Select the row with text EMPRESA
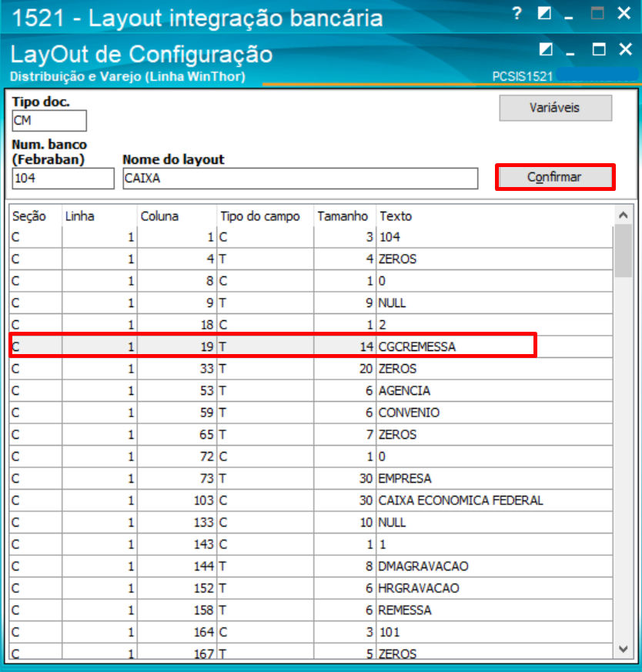This screenshot has height=672, width=642. pos(311,478)
